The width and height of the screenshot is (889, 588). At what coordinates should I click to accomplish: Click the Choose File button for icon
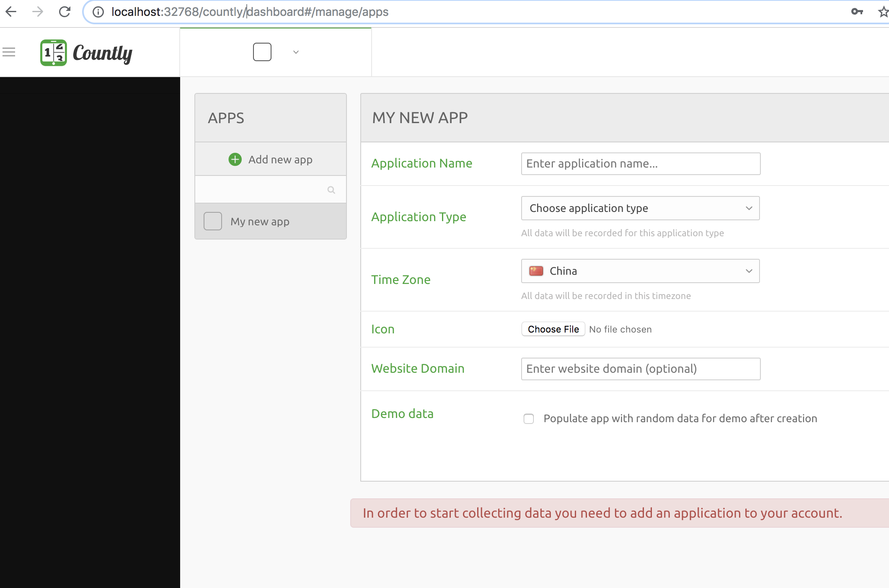tap(553, 329)
